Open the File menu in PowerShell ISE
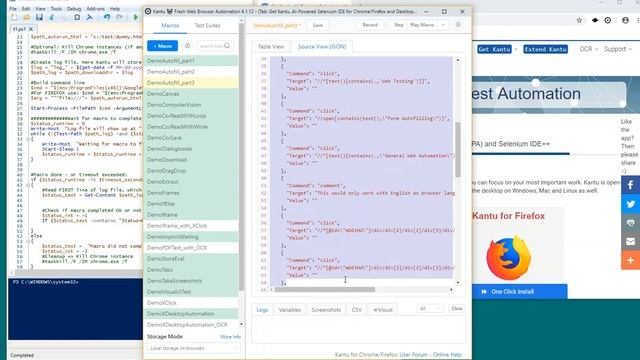 [x=13, y=9]
